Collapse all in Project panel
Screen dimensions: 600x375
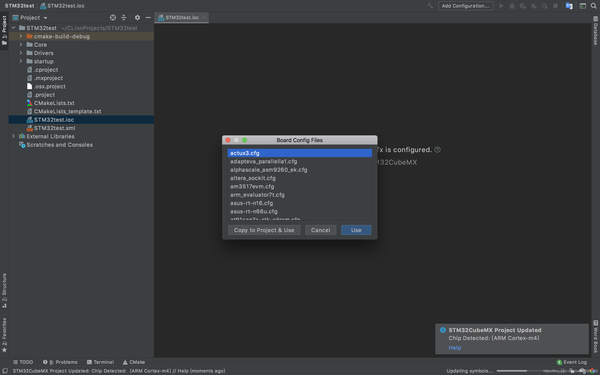[124, 18]
